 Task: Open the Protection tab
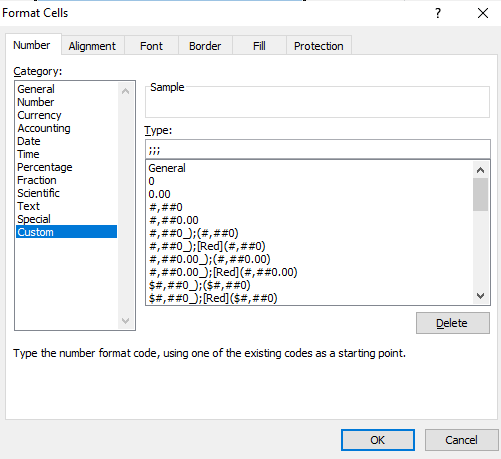click(319, 46)
